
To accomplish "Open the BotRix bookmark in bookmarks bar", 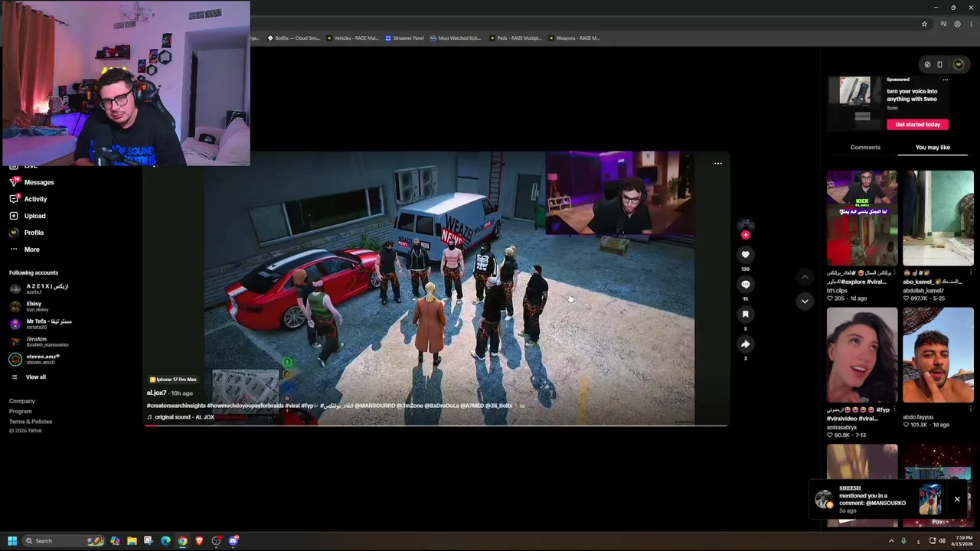I will click(293, 38).
